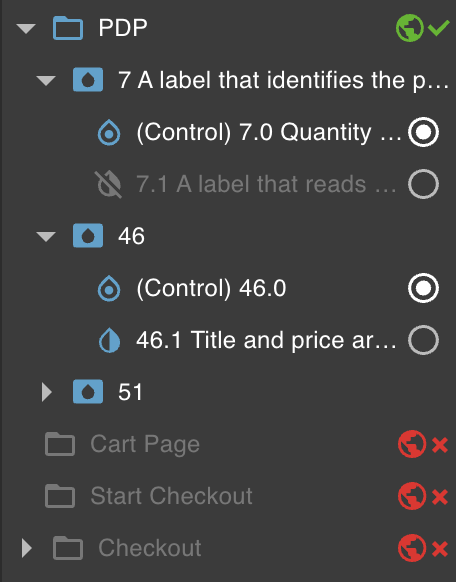Select the radio button for 7.1 A label that reads
The height and width of the screenshot is (582, 456).
coord(423,184)
